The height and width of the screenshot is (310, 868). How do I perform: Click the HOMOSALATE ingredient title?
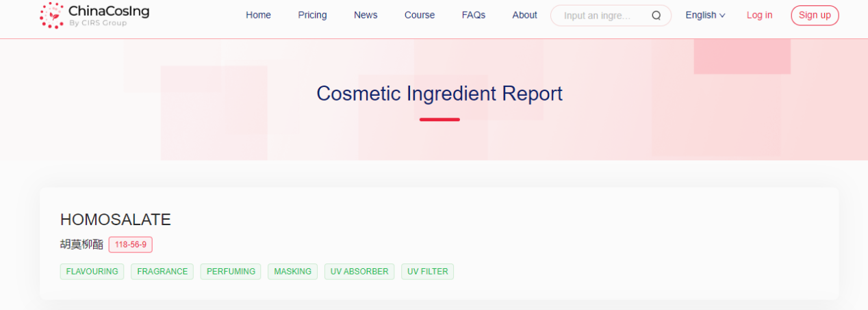coord(116,220)
